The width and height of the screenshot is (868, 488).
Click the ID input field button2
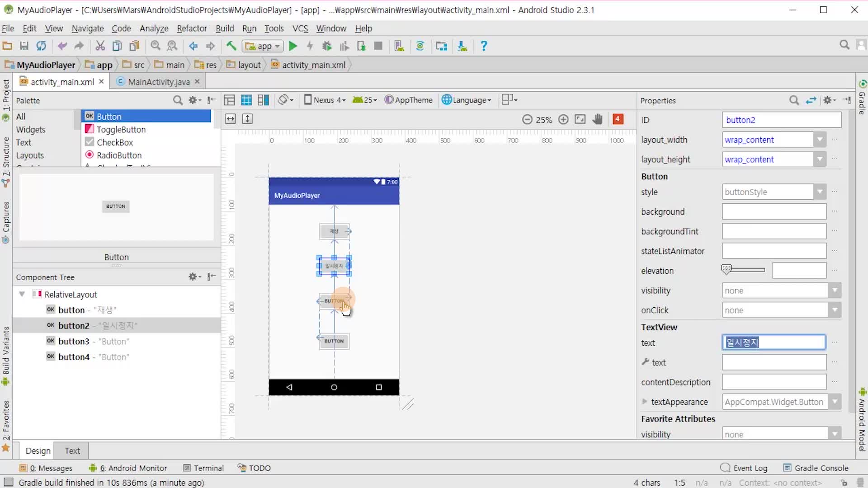pos(782,120)
